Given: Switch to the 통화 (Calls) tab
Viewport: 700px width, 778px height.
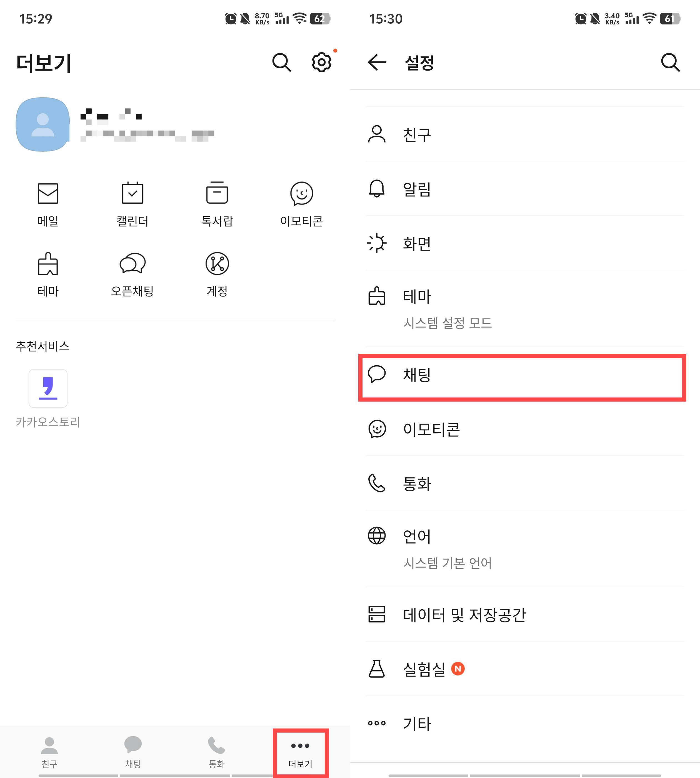Looking at the screenshot, I should click(x=216, y=750).
